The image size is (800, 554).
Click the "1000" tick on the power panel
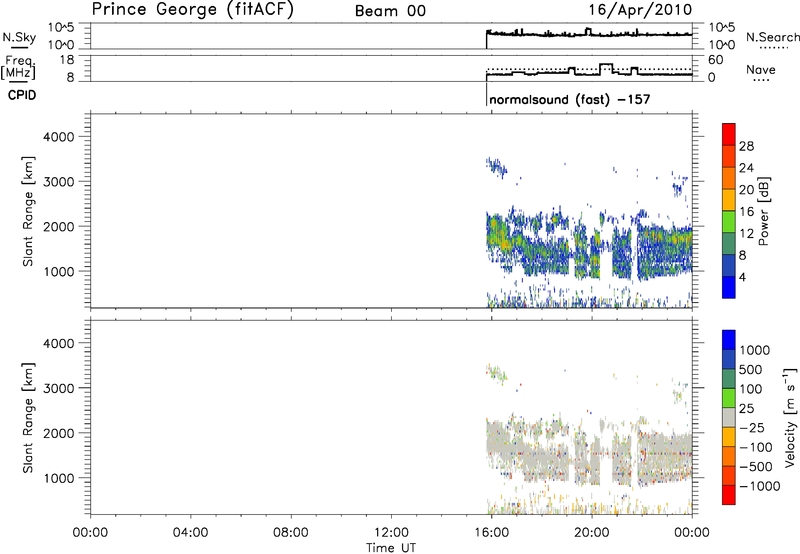(x=59, y=271)
